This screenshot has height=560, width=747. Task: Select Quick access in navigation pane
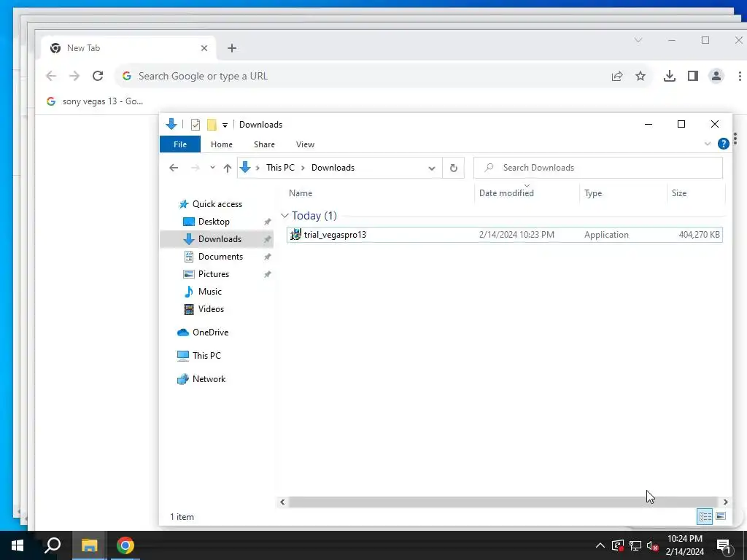tap(217, 204)
